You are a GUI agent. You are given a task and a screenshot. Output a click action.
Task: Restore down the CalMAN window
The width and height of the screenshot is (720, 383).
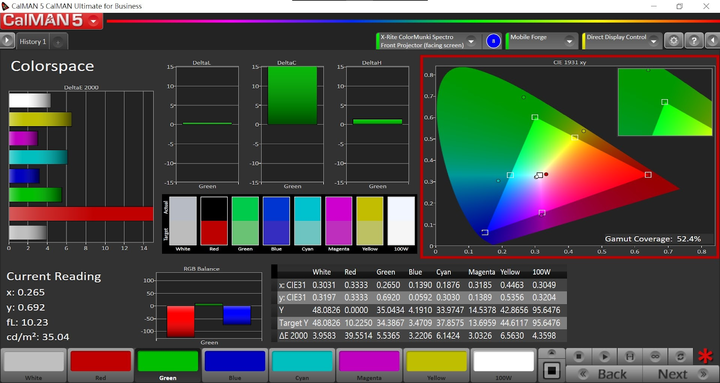pos(680,6)
